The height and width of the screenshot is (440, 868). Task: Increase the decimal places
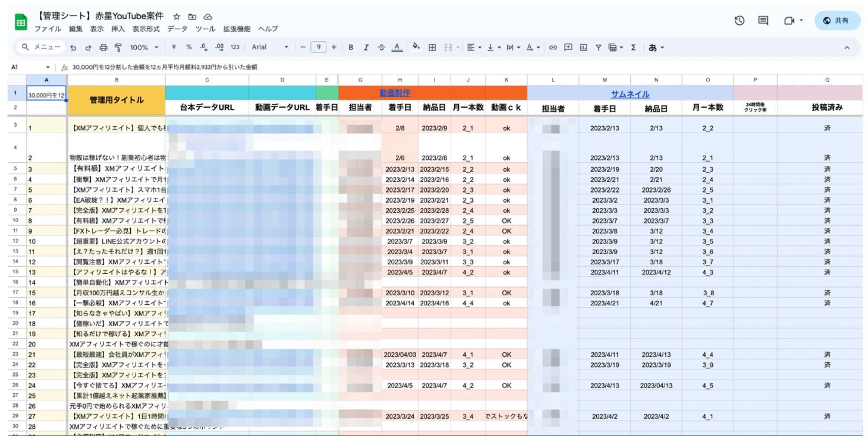[x=220, y=47]
